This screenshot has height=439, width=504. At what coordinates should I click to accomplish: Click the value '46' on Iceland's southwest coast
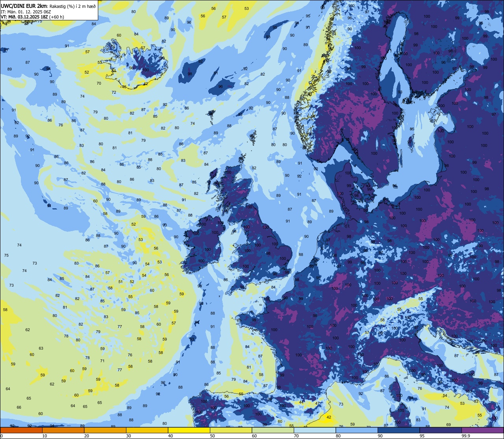pyautogui.click(x=124, y=87)
